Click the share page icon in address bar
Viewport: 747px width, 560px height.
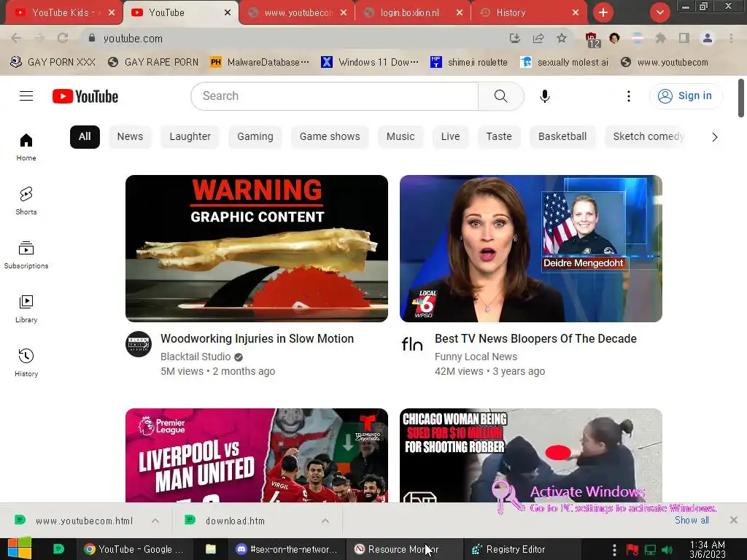pyautogui.click(x=538, y=38)
